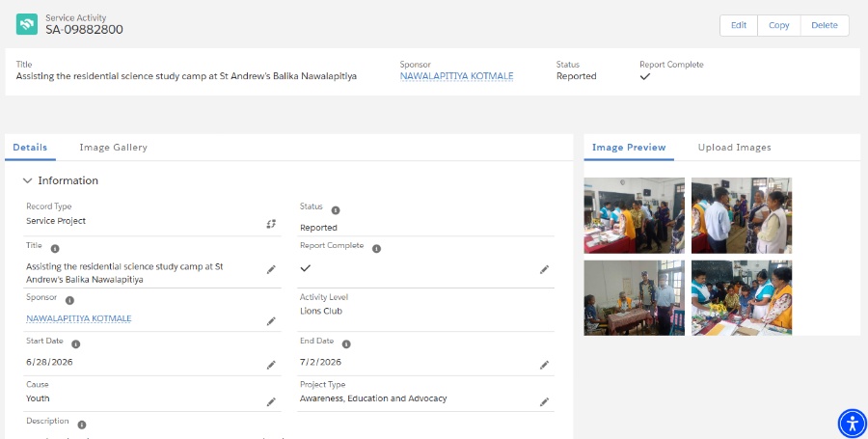The image size is (868, 439).
Task: Switch to the Details tab
Action: coord(30,148)
